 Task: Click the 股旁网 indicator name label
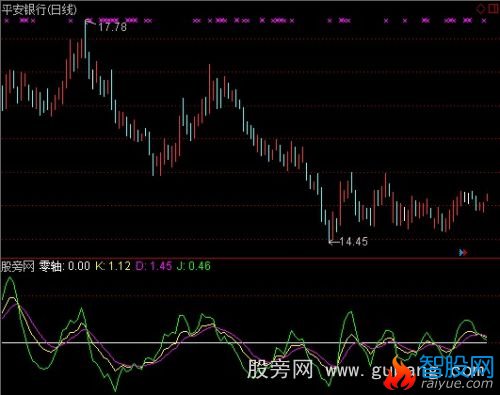18,266
